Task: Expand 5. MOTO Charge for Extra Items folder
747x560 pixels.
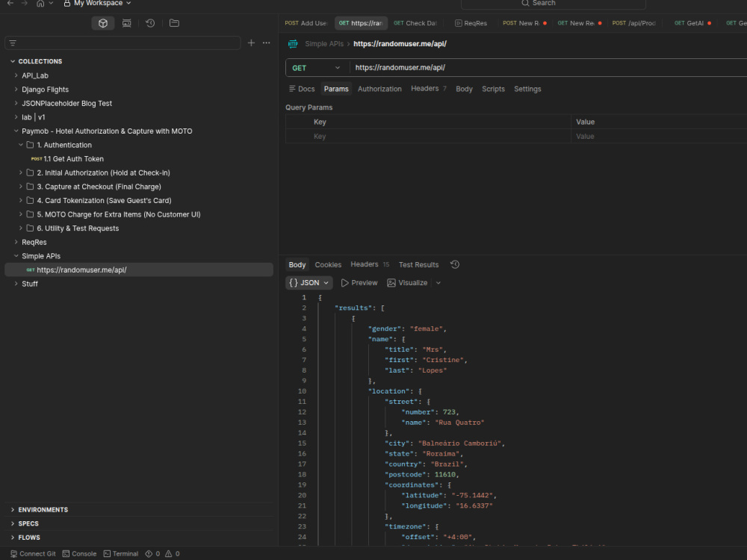Action: (21, 214)
